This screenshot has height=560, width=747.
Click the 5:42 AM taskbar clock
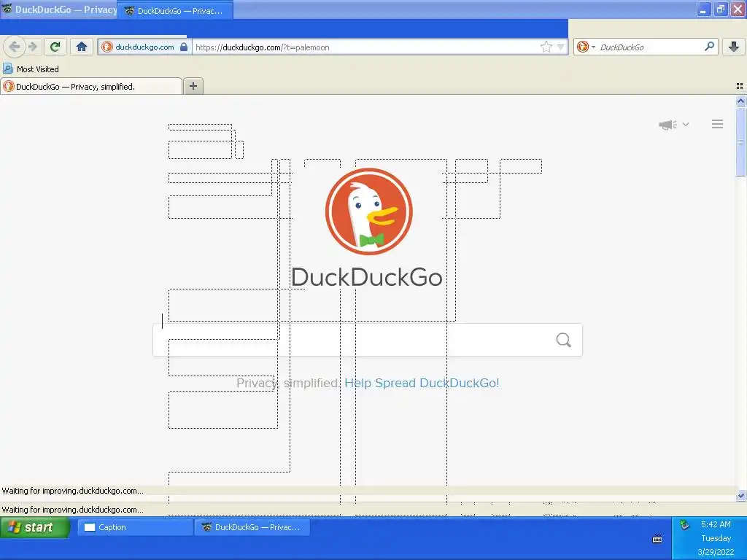point(716,524)
